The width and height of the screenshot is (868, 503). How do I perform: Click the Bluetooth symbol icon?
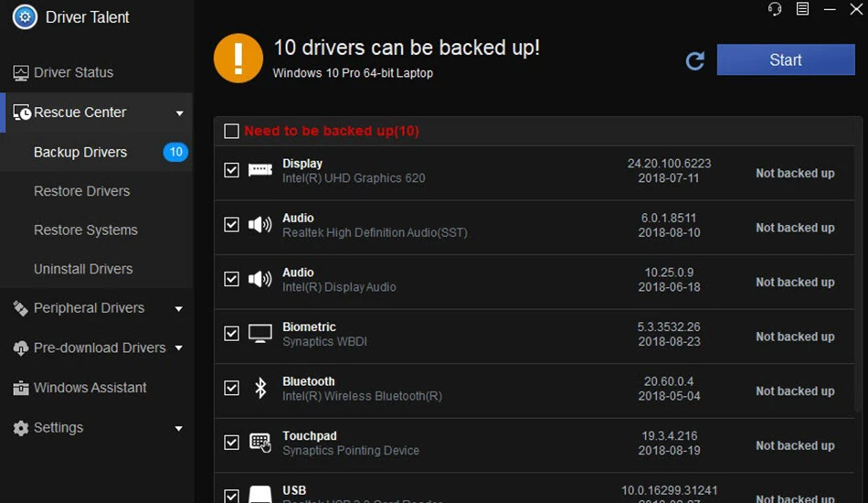coord(260,388)
